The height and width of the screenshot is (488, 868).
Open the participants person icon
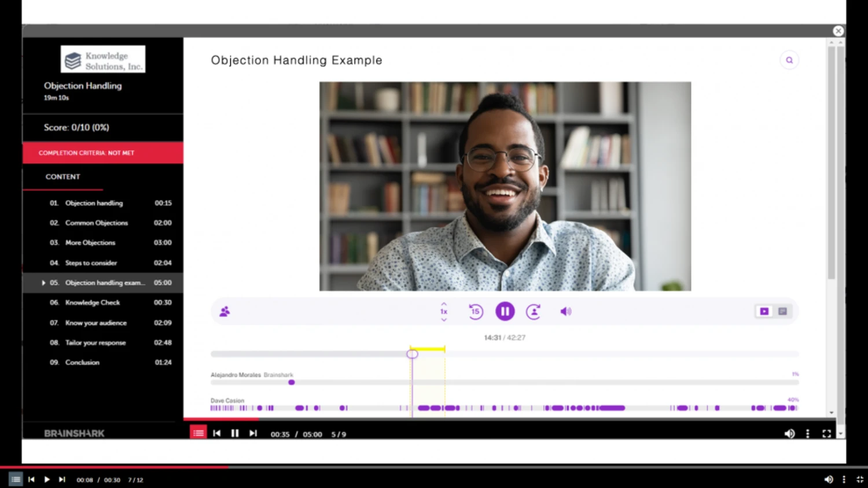(x=225, y=312)
